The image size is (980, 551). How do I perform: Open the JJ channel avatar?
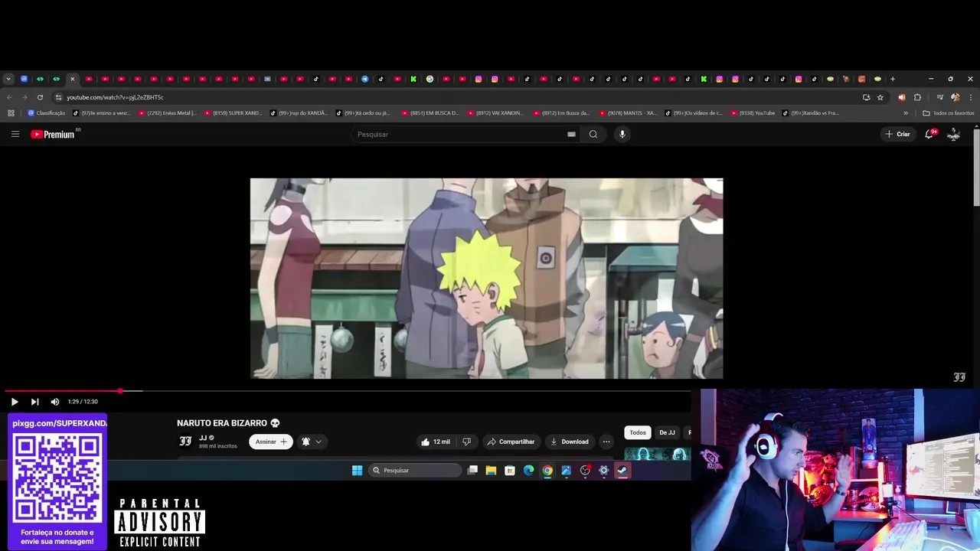[185, 442]
